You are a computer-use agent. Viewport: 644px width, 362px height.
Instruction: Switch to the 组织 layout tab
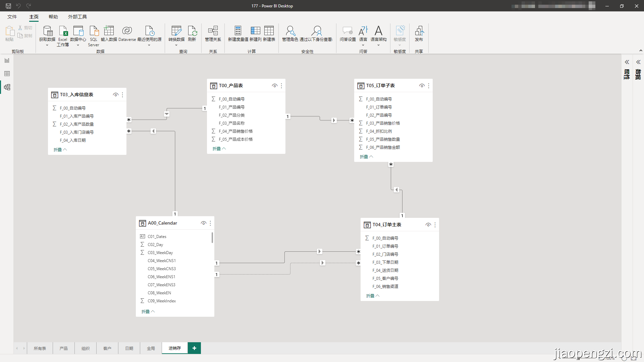(86, 348)
